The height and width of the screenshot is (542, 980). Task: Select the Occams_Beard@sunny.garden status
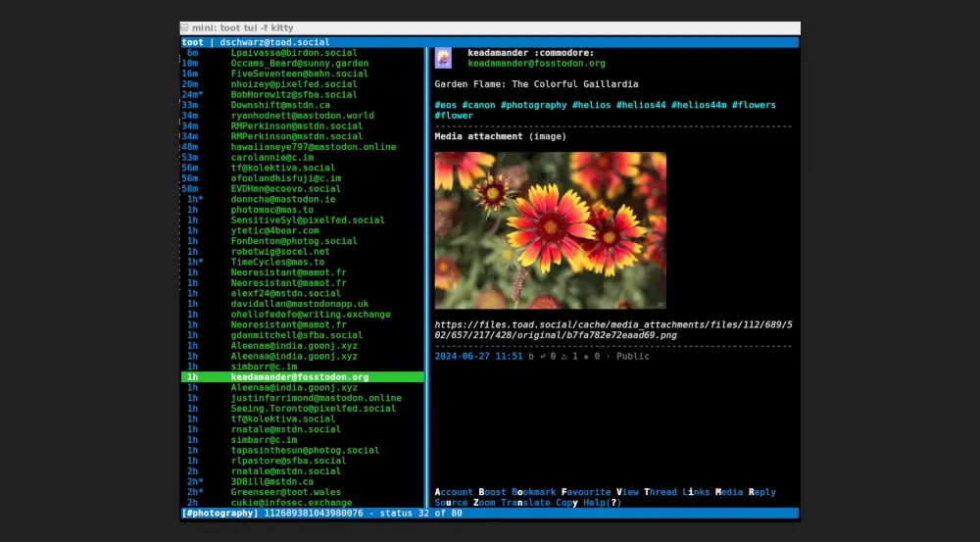286,63
